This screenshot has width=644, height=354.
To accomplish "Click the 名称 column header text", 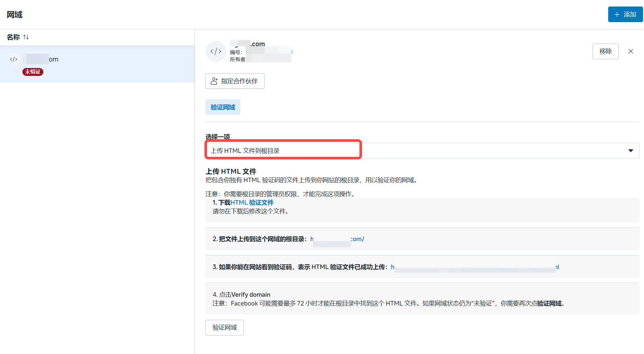I will (x=13, y=37).
